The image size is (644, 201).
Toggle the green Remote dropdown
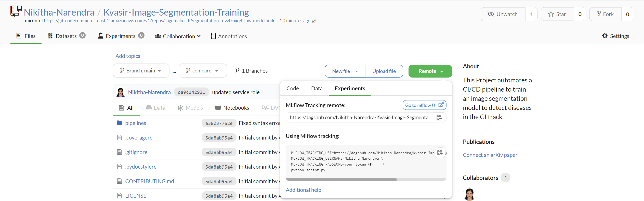430,71
